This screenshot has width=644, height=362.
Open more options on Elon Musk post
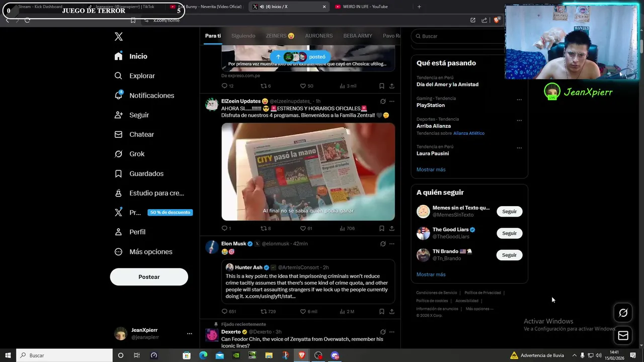click(x=391, y=244)
